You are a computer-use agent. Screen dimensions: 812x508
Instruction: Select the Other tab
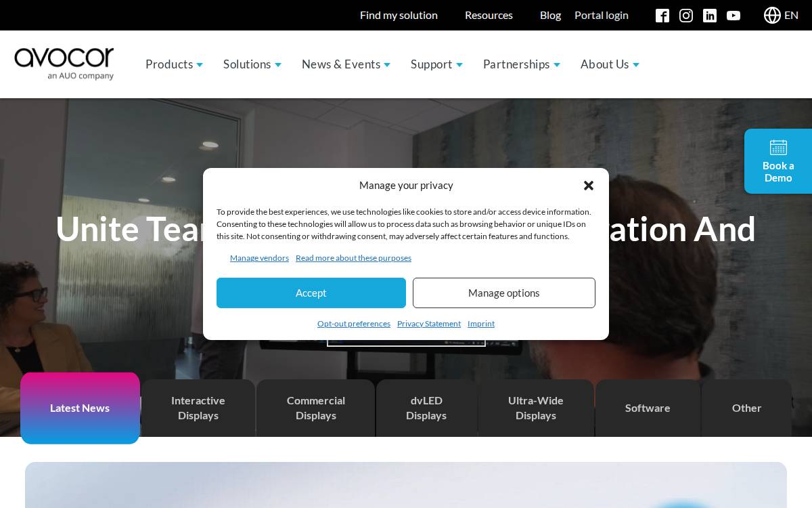[746, 408]
